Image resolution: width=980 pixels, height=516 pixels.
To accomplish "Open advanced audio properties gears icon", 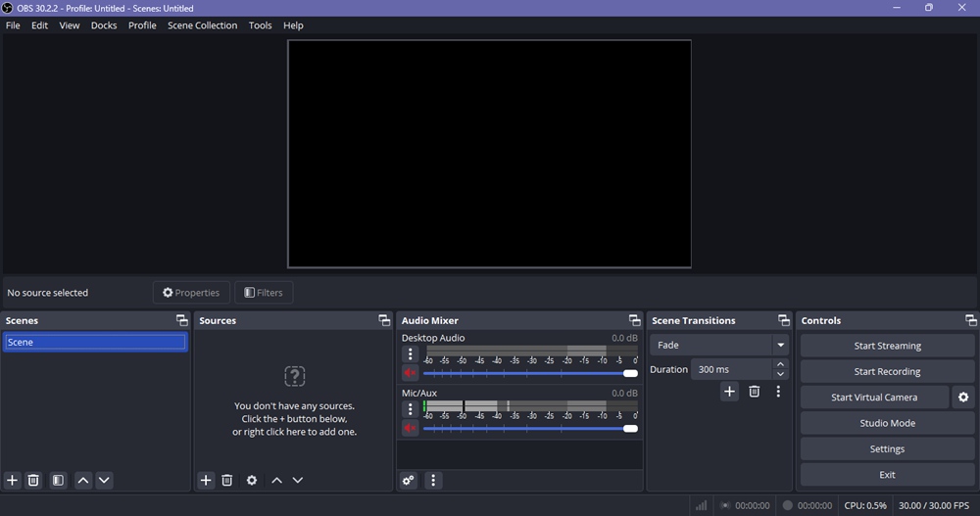I will 409,481.
